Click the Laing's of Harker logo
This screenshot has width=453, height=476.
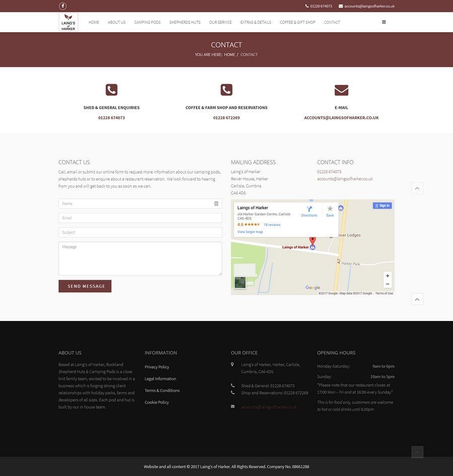tap(68, 22)
